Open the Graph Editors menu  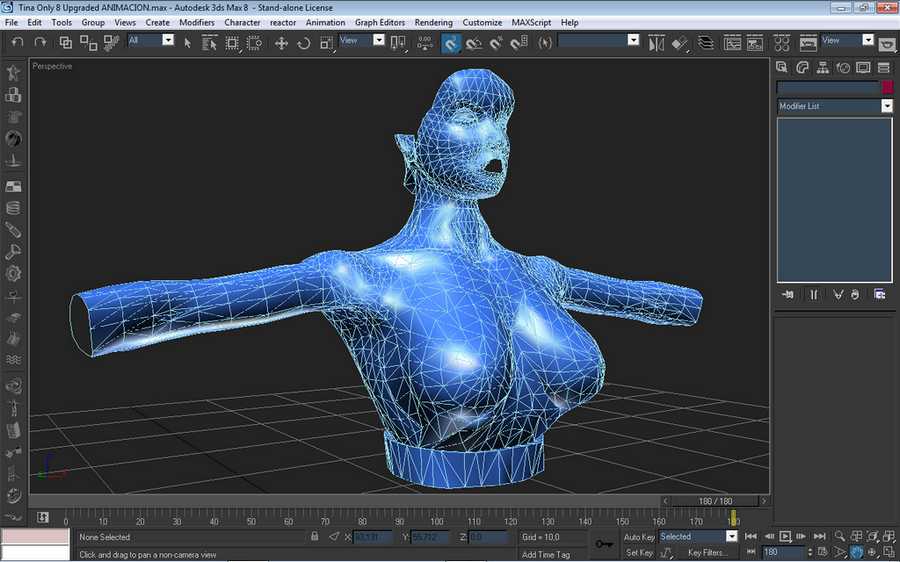(378, 22)
